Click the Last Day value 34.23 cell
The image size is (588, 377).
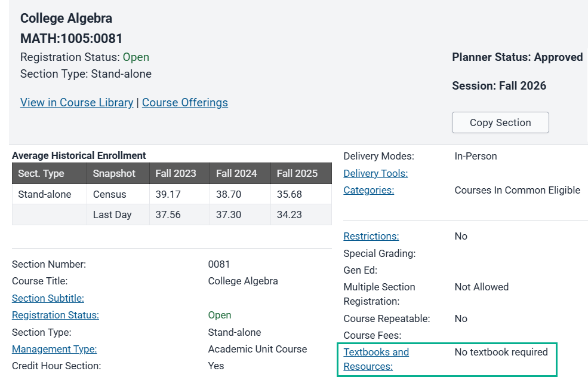tap(301, 214)
